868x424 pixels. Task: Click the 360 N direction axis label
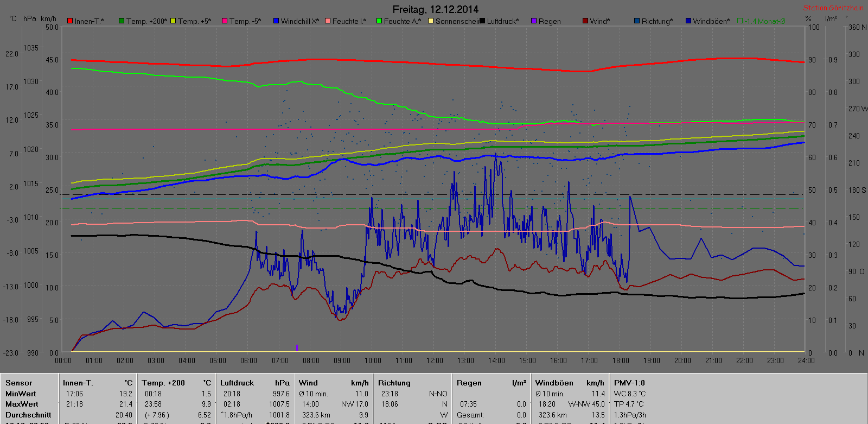[x=857, y=27]
